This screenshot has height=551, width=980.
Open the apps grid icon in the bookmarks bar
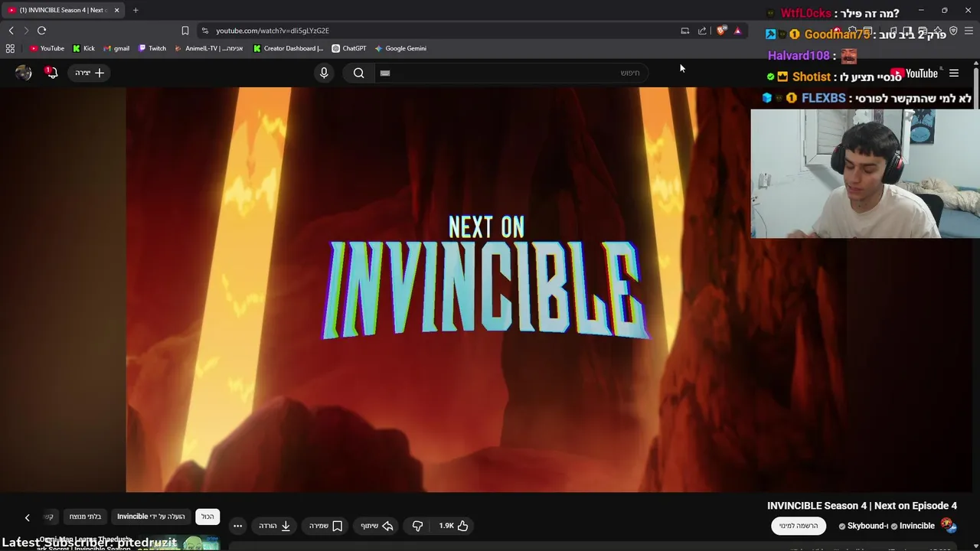(10, 48)
